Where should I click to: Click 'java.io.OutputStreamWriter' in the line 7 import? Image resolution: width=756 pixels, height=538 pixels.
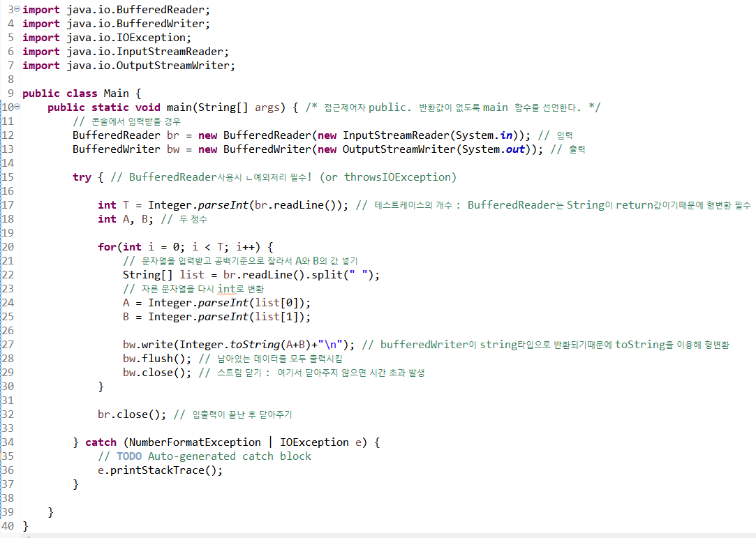[x=147, y=66]
